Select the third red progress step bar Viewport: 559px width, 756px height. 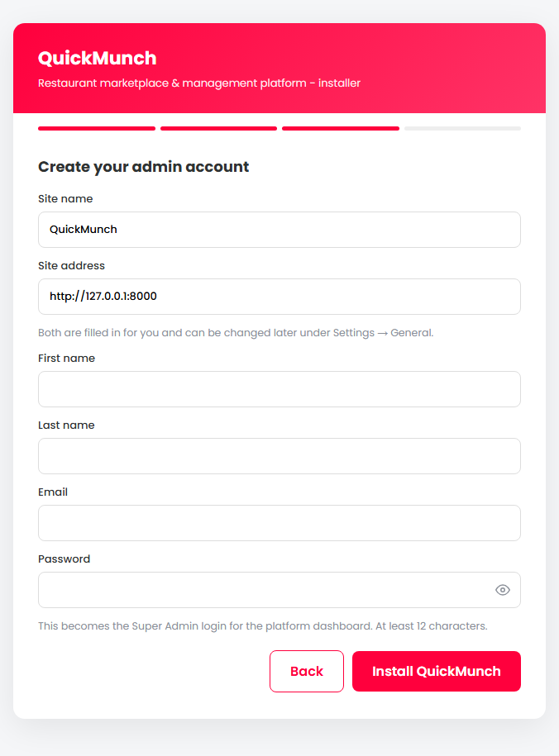pos(341,128)
